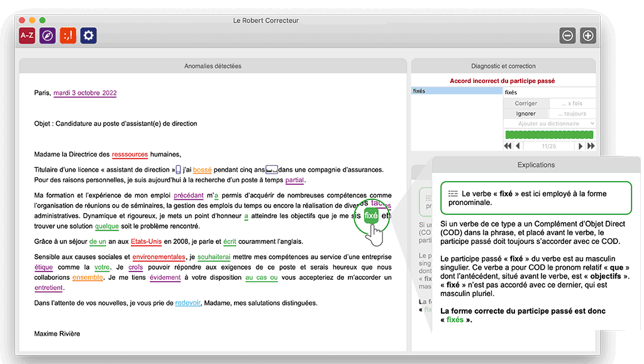644x364 pixels.
Task: Click the spacing anomaly box after 'ans'
Action: point(272,170)
